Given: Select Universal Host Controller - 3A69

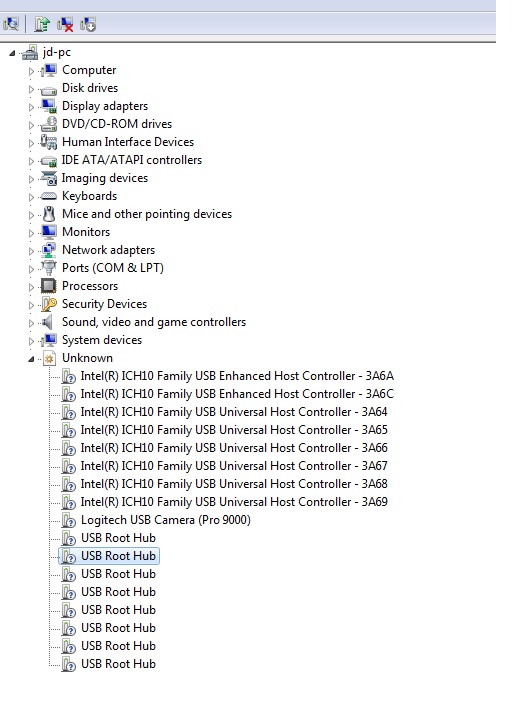Looking at the screenshot, I should 234,502.
